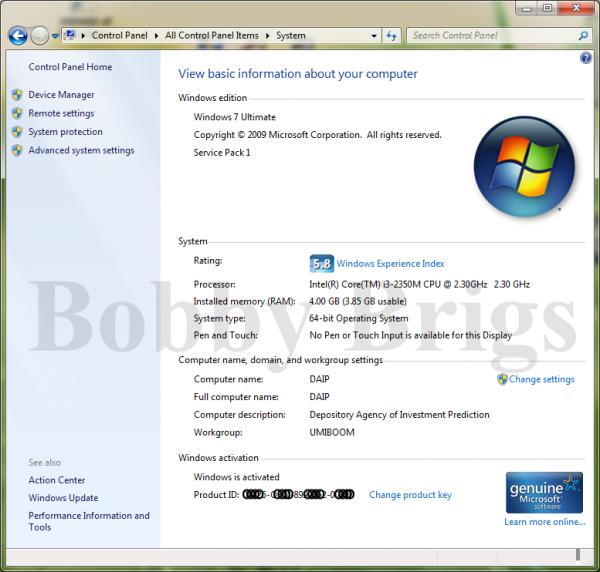Click the Windows 7 Ultimate text
This screenshot has height=572, width=600.
pyautogui.click(x=235, y=117)
